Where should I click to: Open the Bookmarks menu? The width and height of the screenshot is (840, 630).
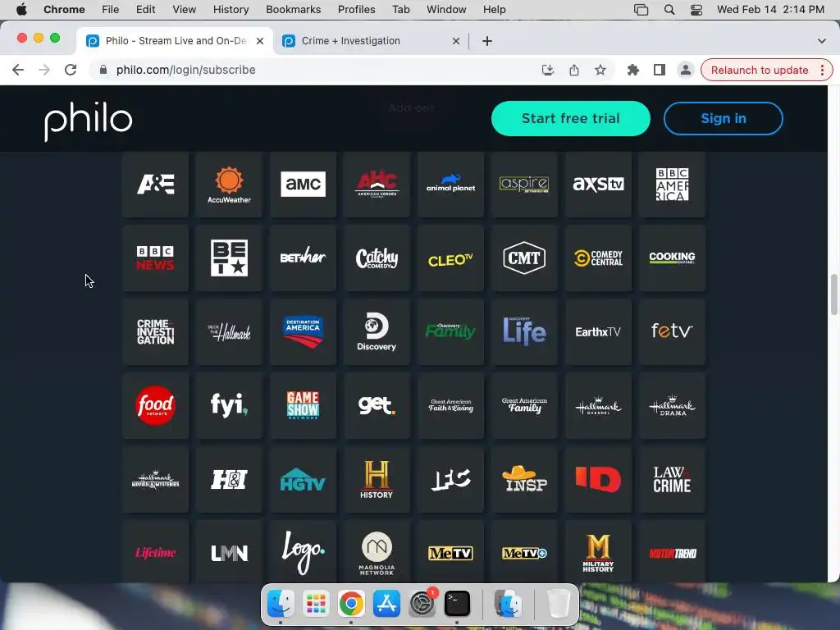coord(293,10)
